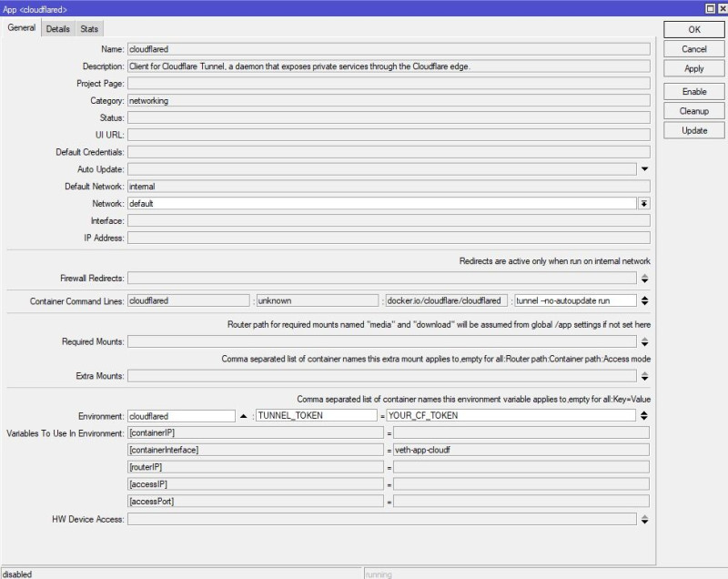The width and height of the screenshot is (728, 579).
Task: Click the [routerIP] variable field
Action: click(x=256, y=467)
